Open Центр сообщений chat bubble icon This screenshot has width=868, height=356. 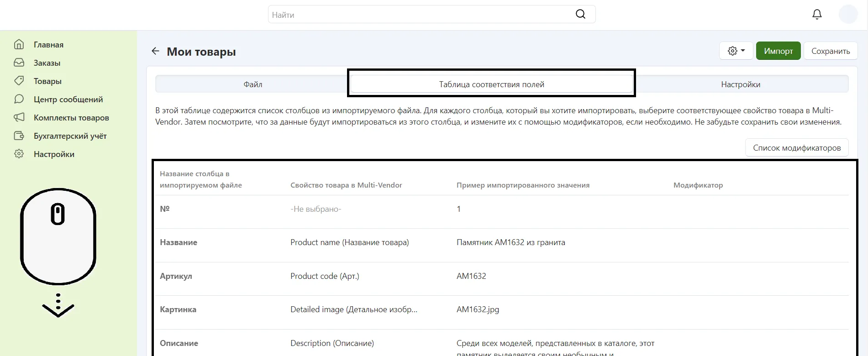tap(19, 99)
